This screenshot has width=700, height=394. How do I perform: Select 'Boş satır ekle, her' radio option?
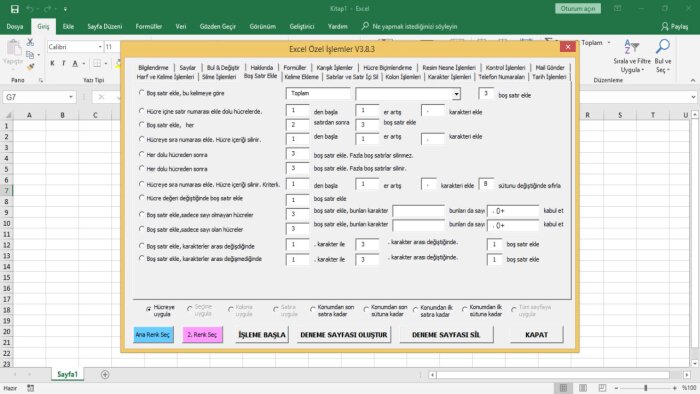pyautogui.click(x=142, y=124)
